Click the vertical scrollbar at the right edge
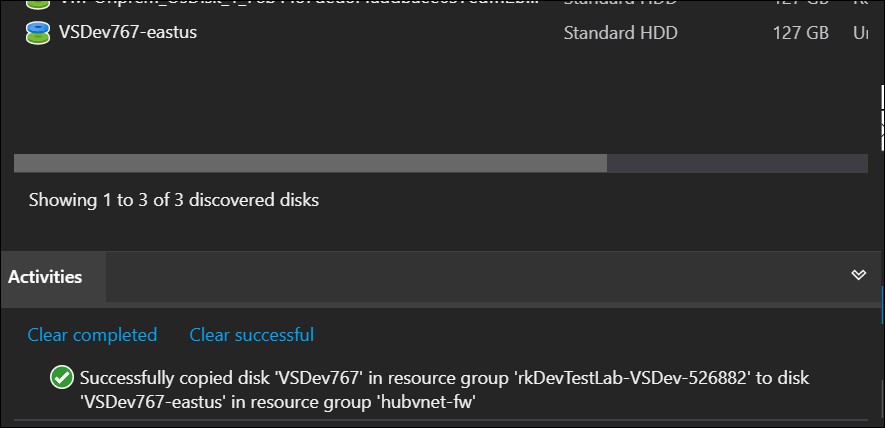This screenshot has width=885, height=428. [882, 110]
